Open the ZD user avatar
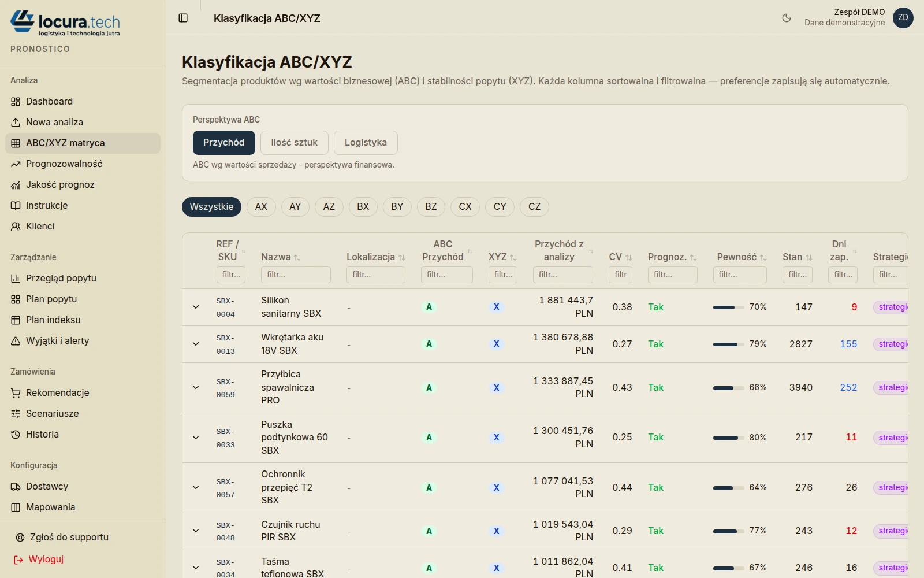924x578 pixels. tap(903, 18)
